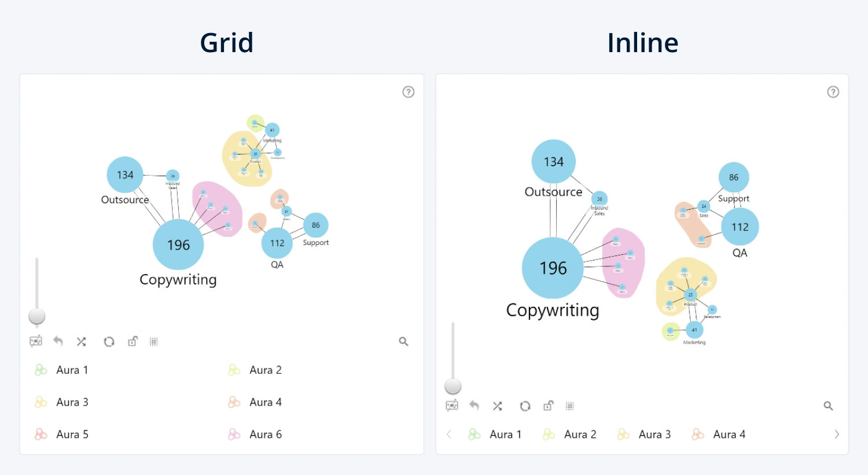Open the search magnifier in the Grid panel
868x475 pixels.
[403, 342]
